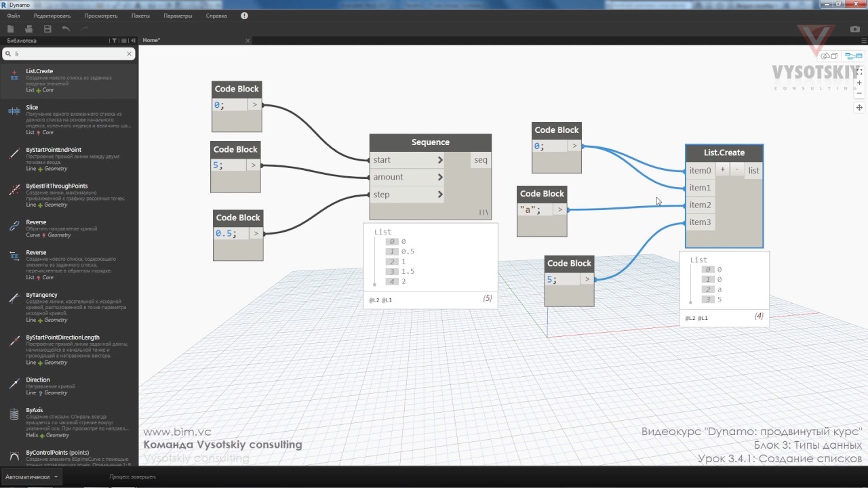The height and width of the screenshot is (488, 868).
Task: Click the item0 input port on List.Create
Action: pos(701,171)
